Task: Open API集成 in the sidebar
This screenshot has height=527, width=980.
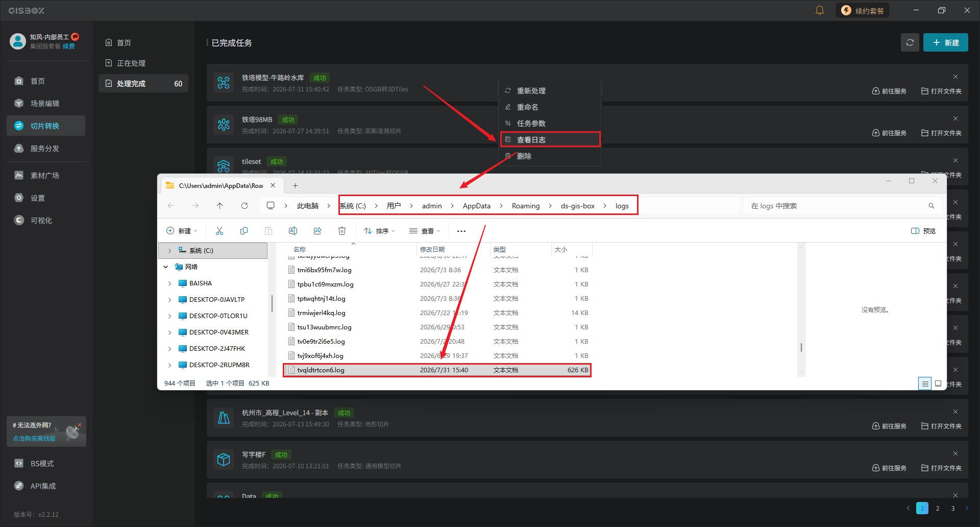Action: coord(46,486)
